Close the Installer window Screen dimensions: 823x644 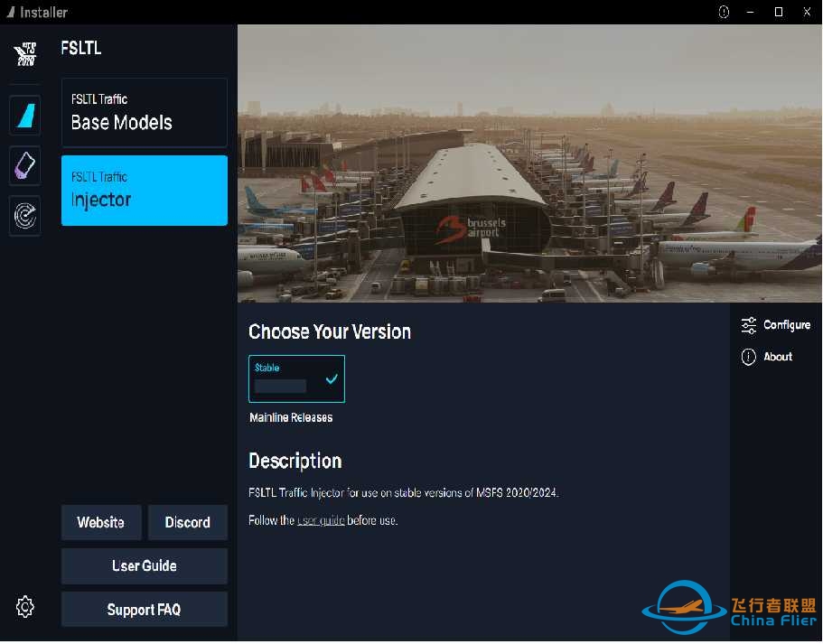pyautogui.click(x=808, y=12)
